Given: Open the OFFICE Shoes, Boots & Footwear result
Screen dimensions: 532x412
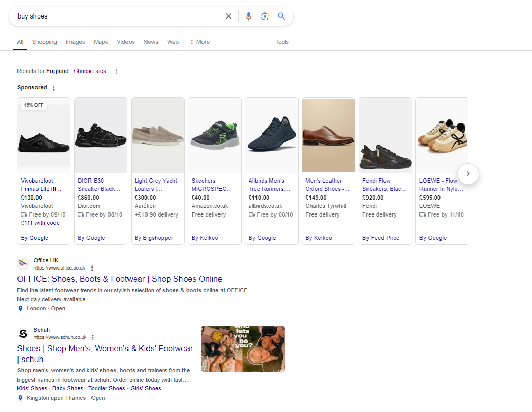Looking at the screenshot, I should pos(120,279).
